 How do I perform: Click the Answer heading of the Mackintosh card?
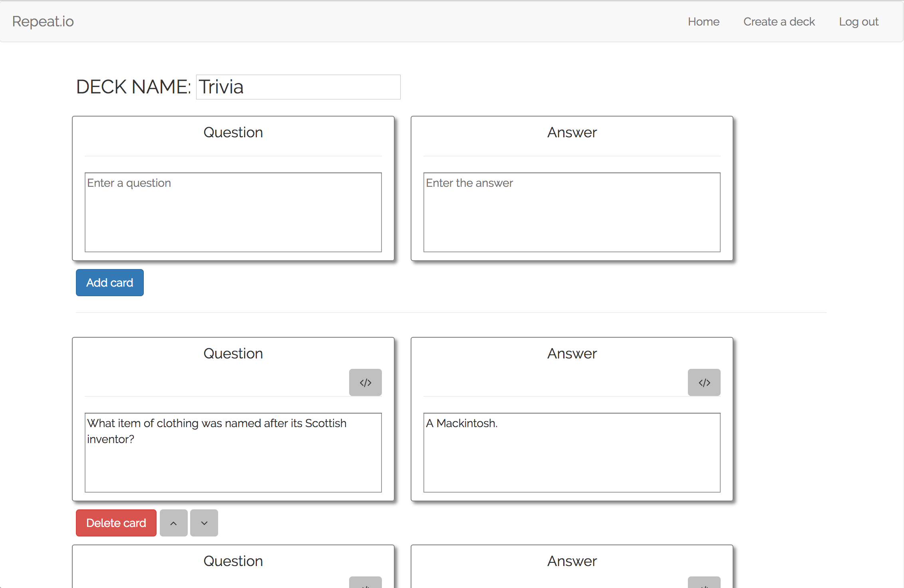coord(572,354)
